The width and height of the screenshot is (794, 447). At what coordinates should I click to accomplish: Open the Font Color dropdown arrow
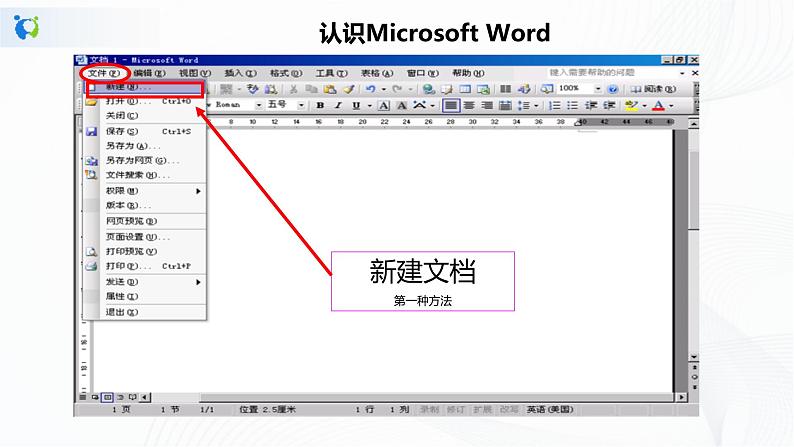[671, 106]
